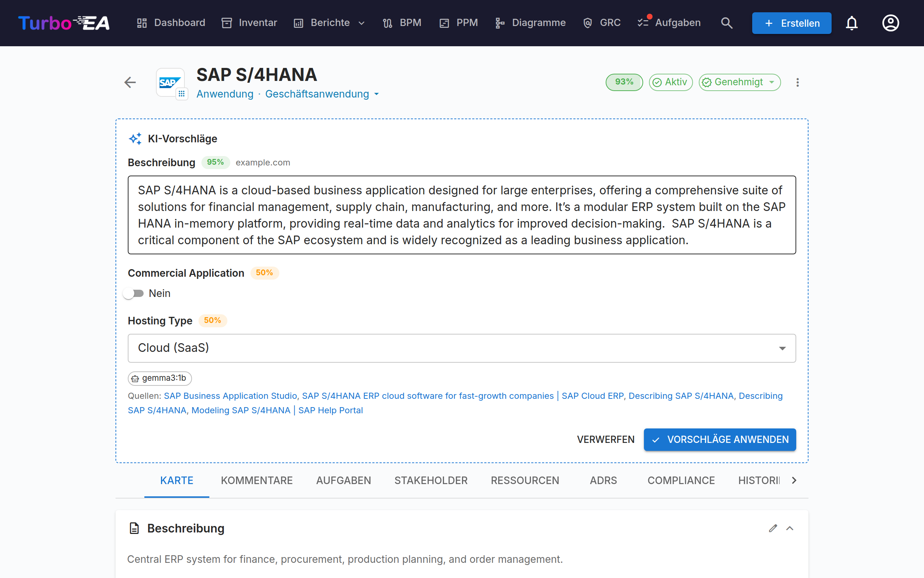Open the notifications bell
This screenshot has width=924, height=578.
(x=851, y=23)
